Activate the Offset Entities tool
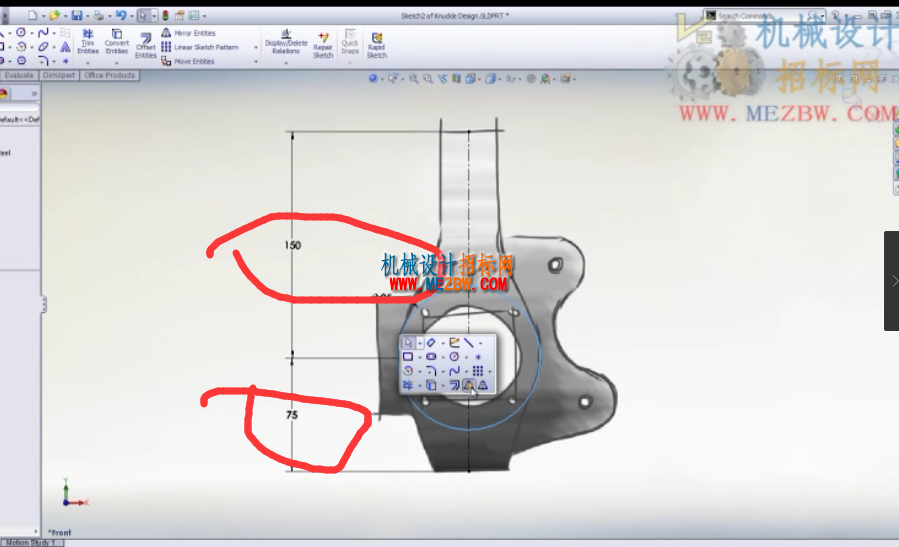 [x=146, y=45]
